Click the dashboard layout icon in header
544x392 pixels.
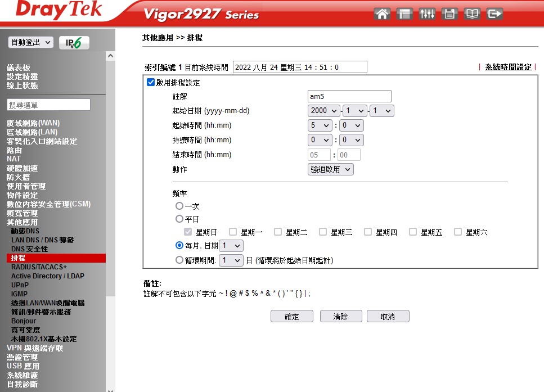coord(404,14)
